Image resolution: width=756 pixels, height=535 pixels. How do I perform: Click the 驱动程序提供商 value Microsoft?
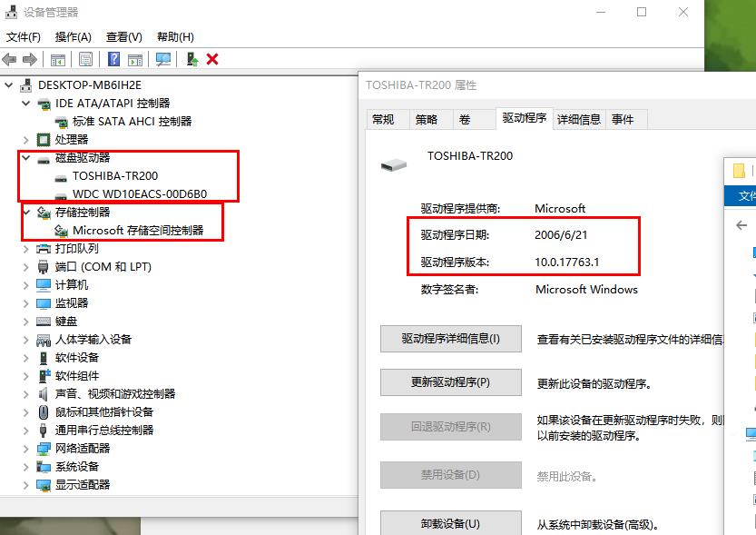point(560,208)
